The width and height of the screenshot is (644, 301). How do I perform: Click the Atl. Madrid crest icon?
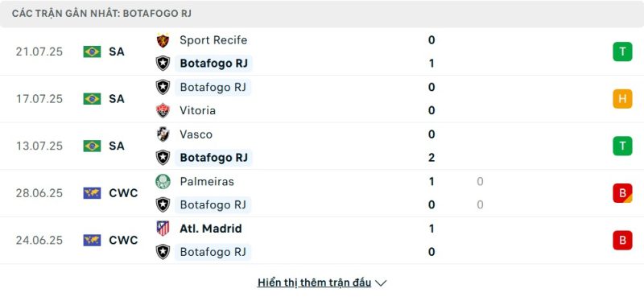tap(163, 229)
